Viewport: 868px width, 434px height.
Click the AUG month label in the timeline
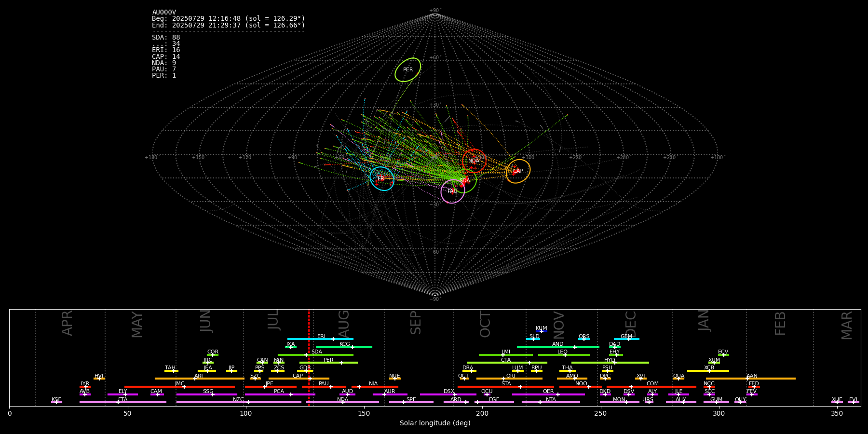coord(344,323)
